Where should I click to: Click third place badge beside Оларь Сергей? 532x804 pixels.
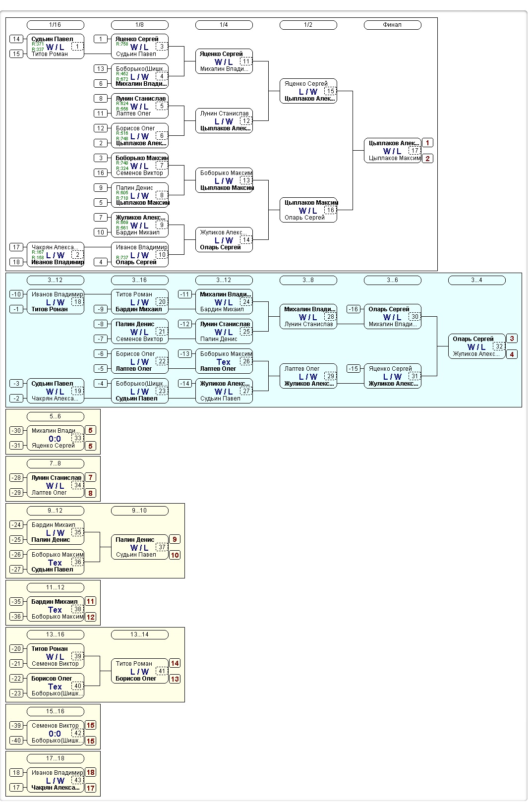click(x=512, y=339)
